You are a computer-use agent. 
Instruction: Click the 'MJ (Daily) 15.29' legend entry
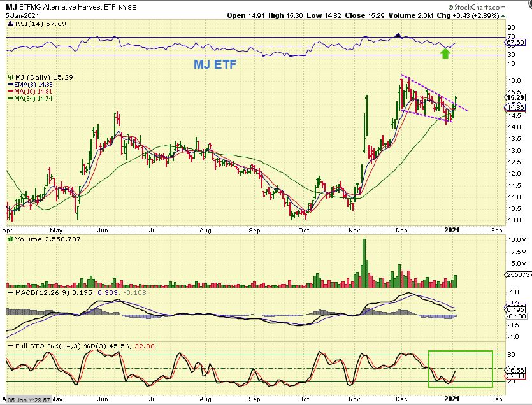click(x=44, y=77)
